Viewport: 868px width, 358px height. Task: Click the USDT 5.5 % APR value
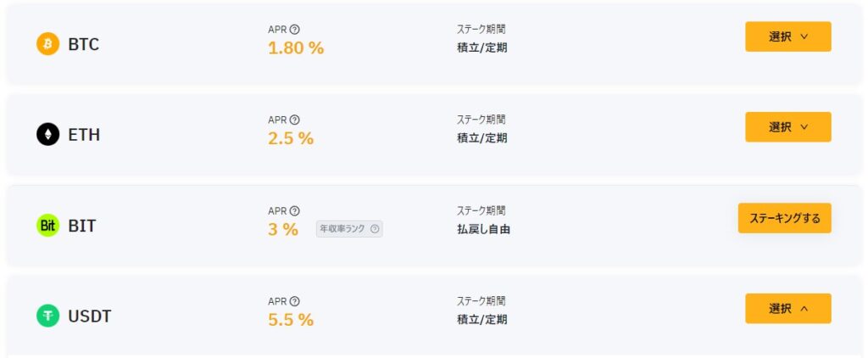pos(291,320)
